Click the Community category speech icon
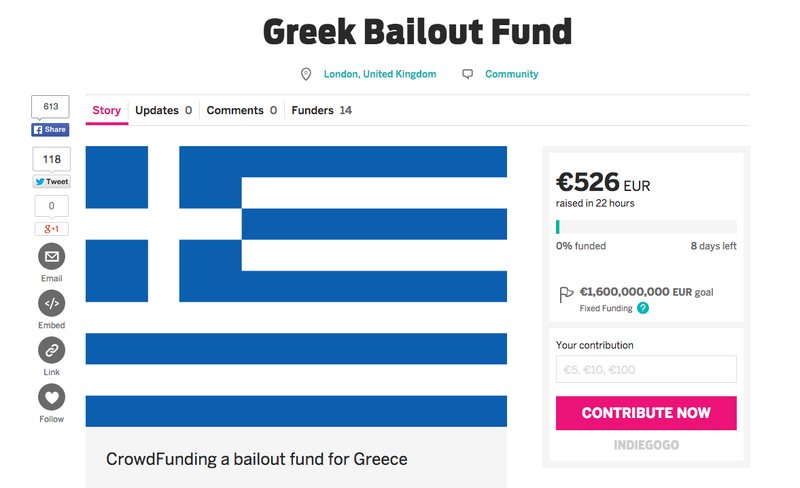 467,74
